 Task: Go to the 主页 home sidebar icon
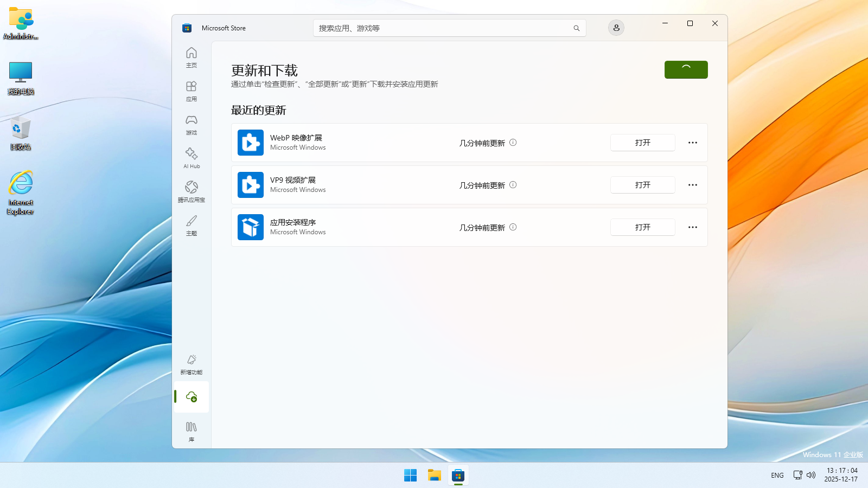point(192,57)
